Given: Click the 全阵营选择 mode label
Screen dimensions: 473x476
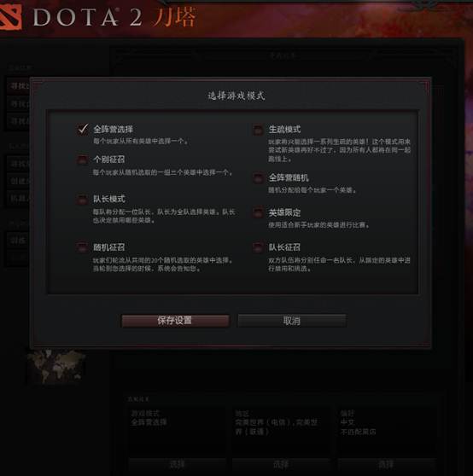Looking at the screenshot, I should pyautogui.click(x=113, y=130).
